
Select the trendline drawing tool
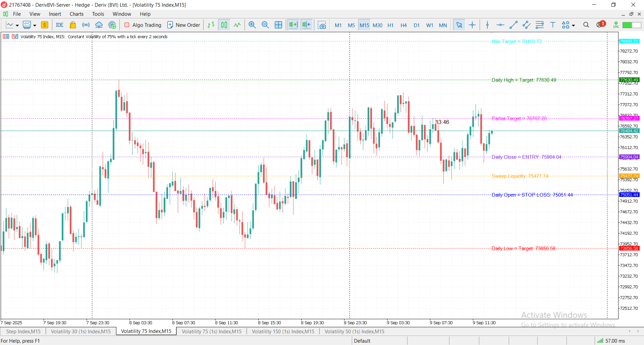tap(514, 25)
